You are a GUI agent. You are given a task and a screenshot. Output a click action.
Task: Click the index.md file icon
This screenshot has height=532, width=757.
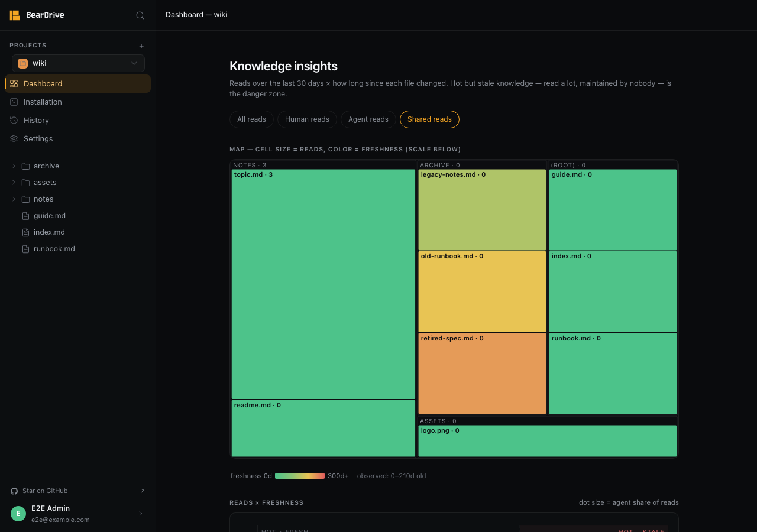click(x=25, y=232)
